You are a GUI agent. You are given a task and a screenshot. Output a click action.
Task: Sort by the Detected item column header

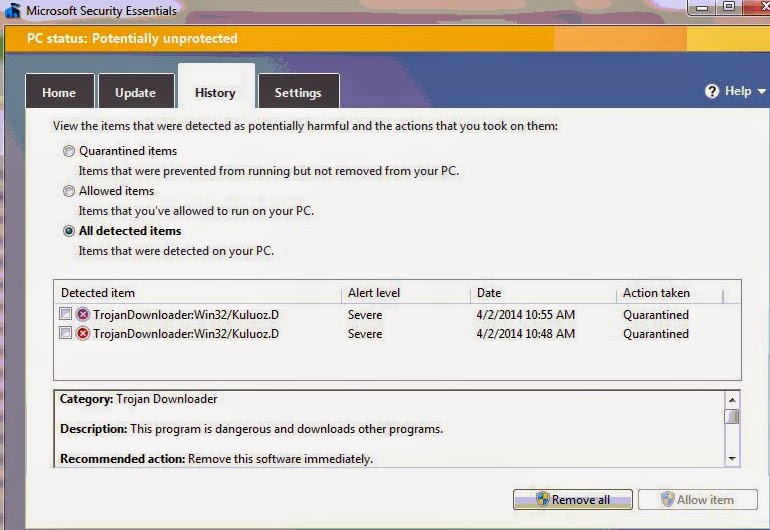tap(198, 293)
